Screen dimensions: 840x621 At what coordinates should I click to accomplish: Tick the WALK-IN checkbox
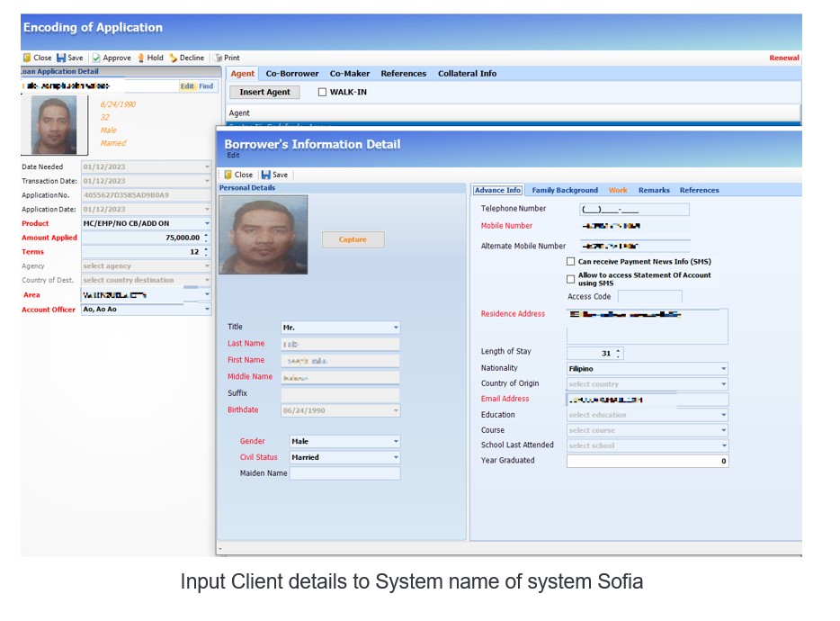coord(322,92)
